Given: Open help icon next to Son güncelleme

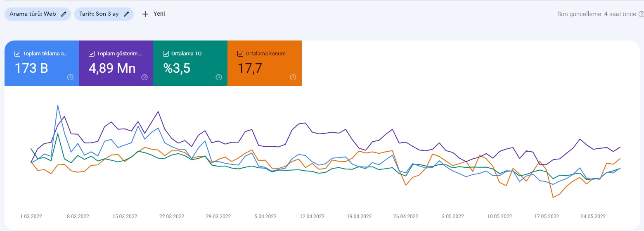Looking at the screenshot, I should (641, 14).
